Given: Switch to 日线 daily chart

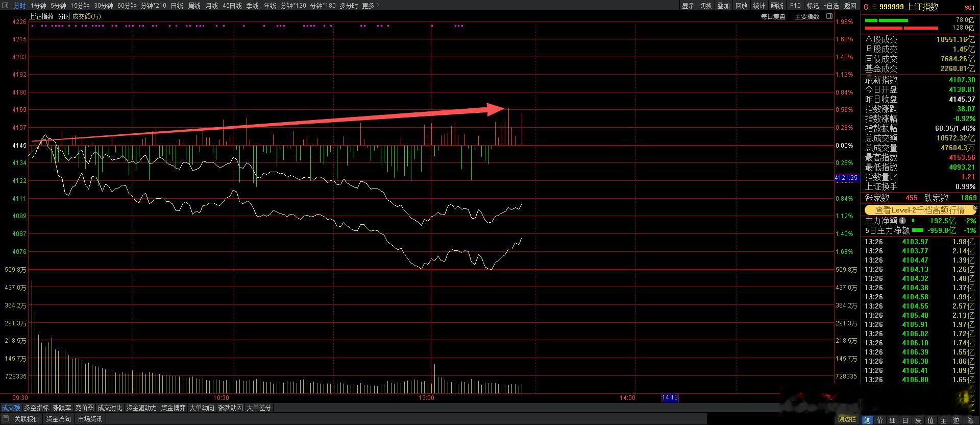Looking at the screenshot, I should coord(177,6).
